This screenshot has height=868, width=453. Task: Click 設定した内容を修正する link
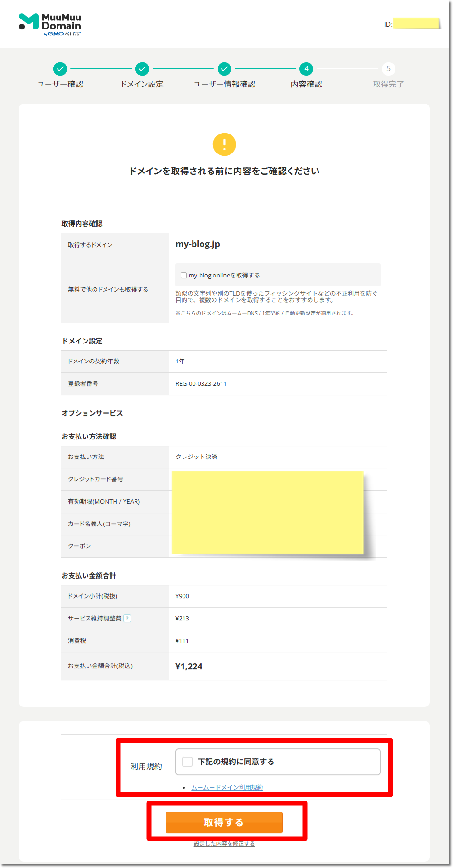224,844
